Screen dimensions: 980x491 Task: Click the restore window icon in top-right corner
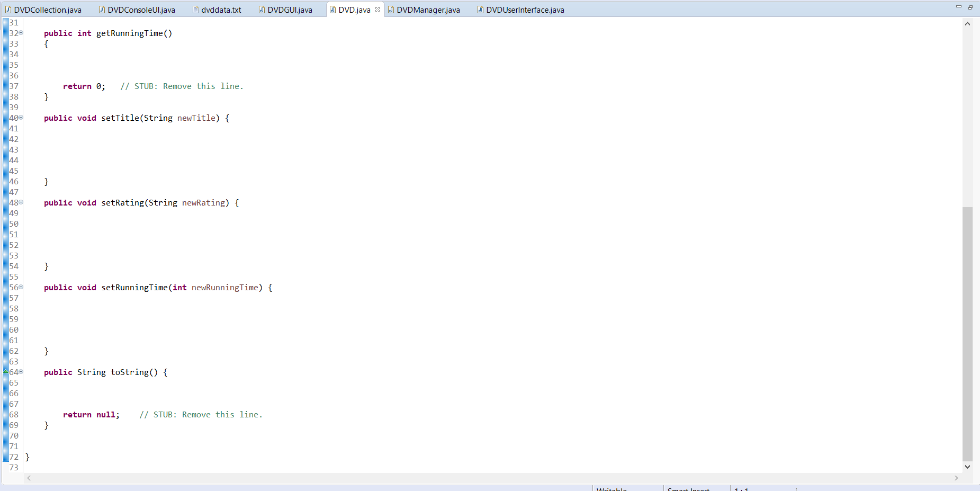click(x=970, y=7)
